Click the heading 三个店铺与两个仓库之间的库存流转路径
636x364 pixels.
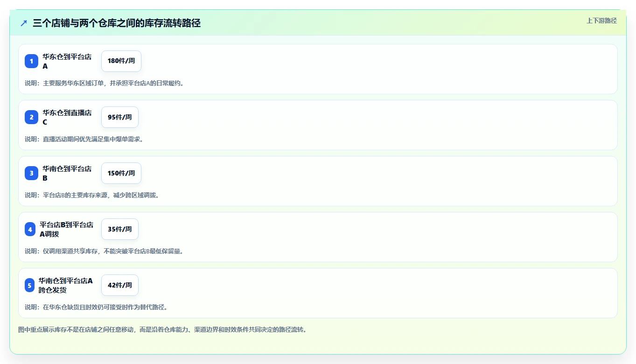(117, 23)
